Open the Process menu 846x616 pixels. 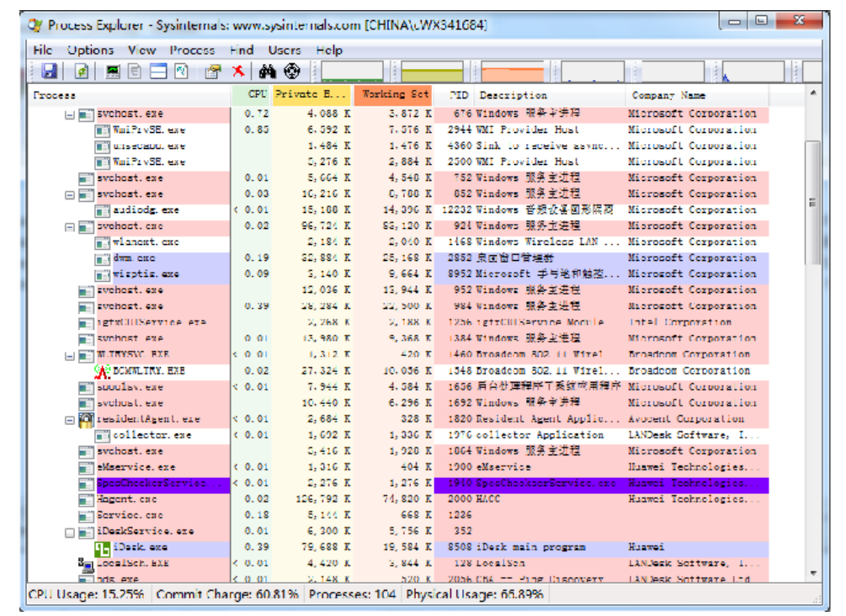click(x=192, y=50)
